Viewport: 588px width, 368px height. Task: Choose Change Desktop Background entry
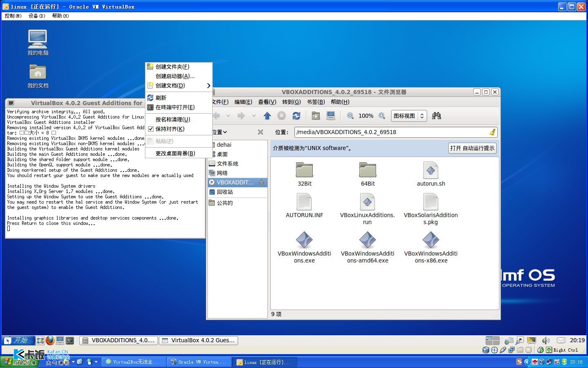click(x=178, y=153)
